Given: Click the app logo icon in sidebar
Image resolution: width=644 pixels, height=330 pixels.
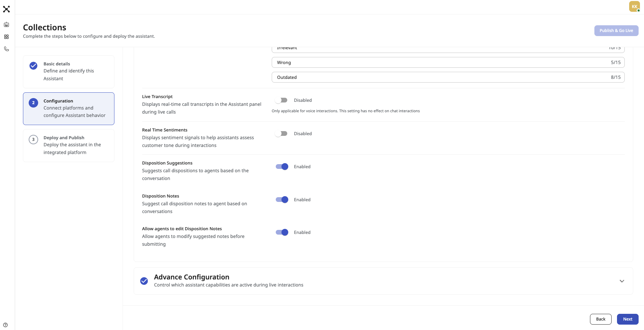Looking at the screenshot, I should 6,9.
